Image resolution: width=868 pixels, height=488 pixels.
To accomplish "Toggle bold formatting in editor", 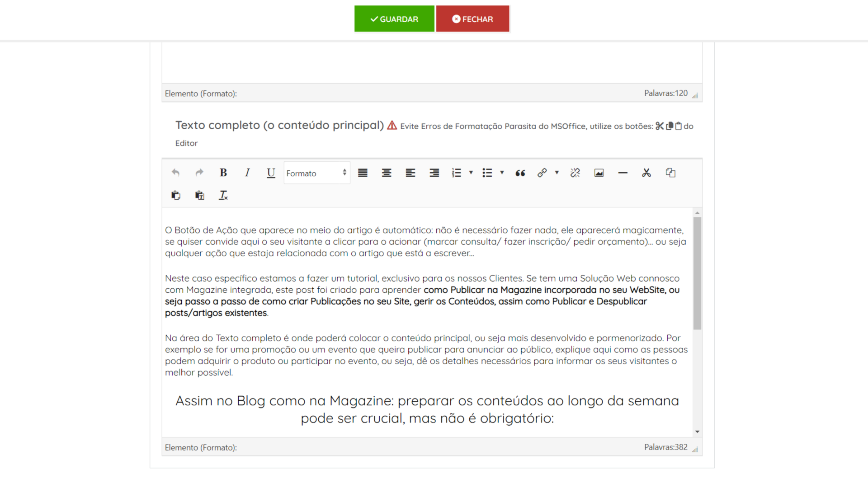I will 223,173.
